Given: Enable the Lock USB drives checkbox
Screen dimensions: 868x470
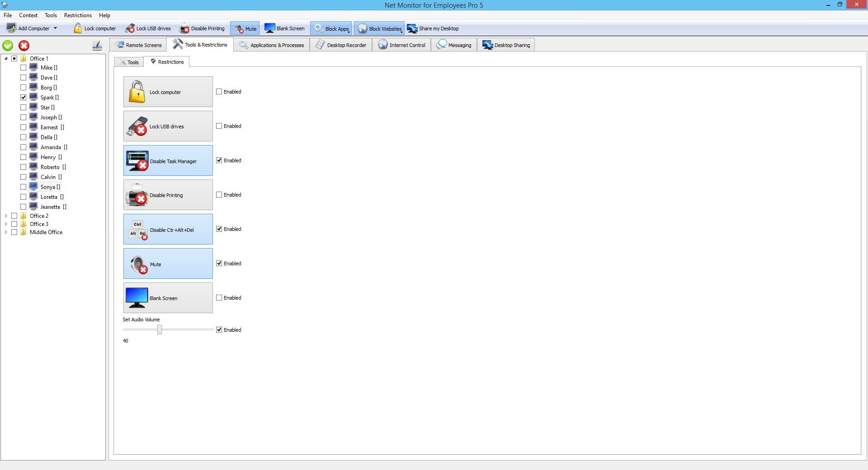Looking at the screenshot, I should 219,126.
